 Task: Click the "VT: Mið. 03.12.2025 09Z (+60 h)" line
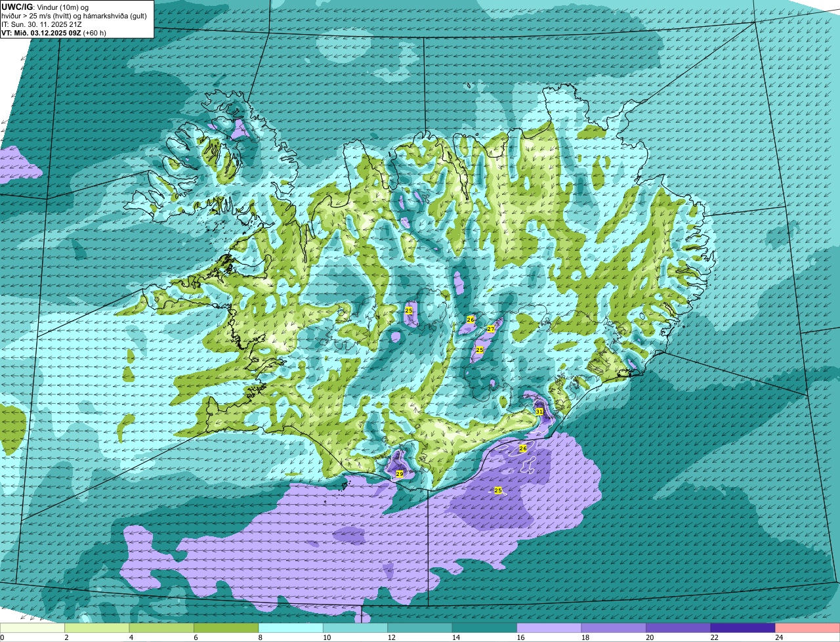pos(54,32)
